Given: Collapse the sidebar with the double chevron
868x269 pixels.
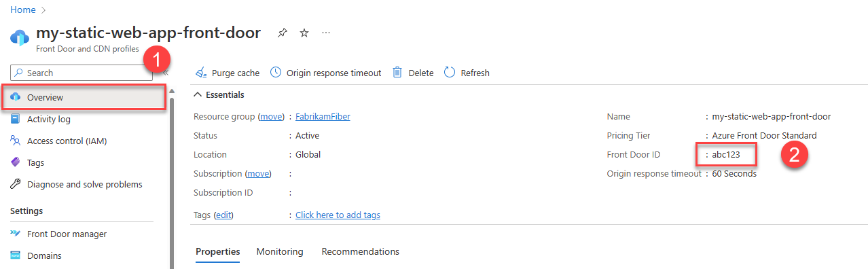Looking at the screenshot, I should (166, 73).
